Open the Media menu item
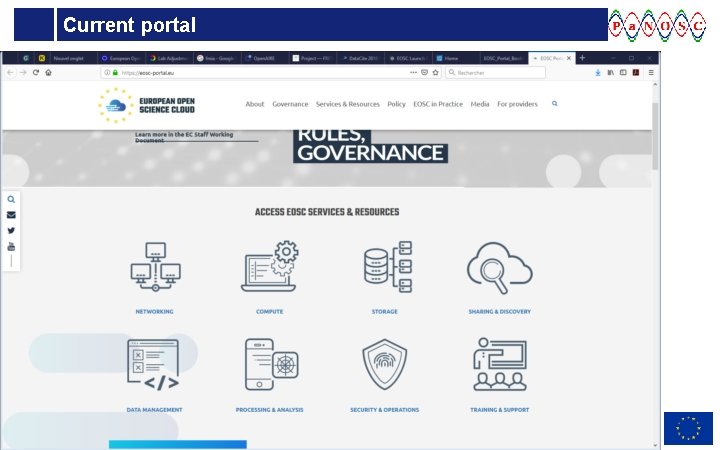 [480, 104]
